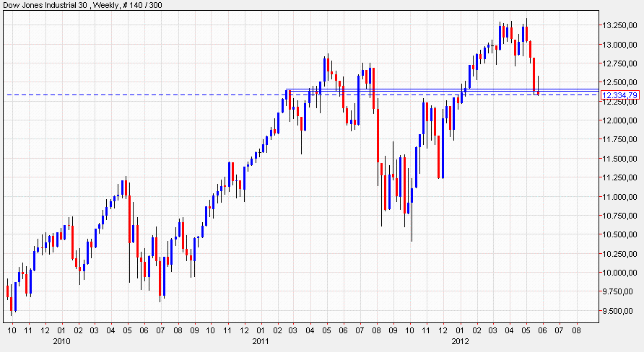This screenshot has width=644, height=352.
Task: Select the 2010 year label on time axis
Action: (x=60, y=340)
